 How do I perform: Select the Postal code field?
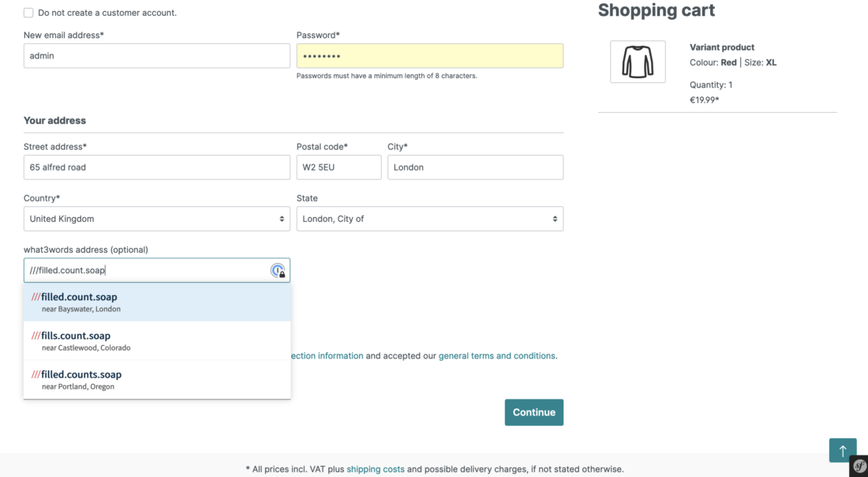[x=339, y=167]
